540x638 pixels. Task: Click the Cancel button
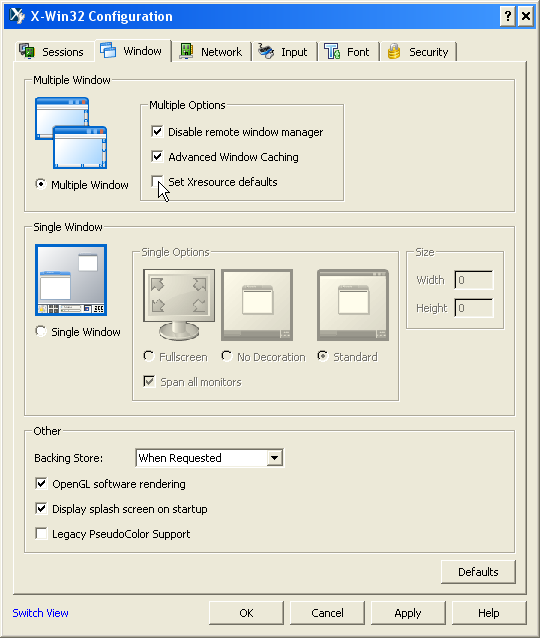pos(327,613)
